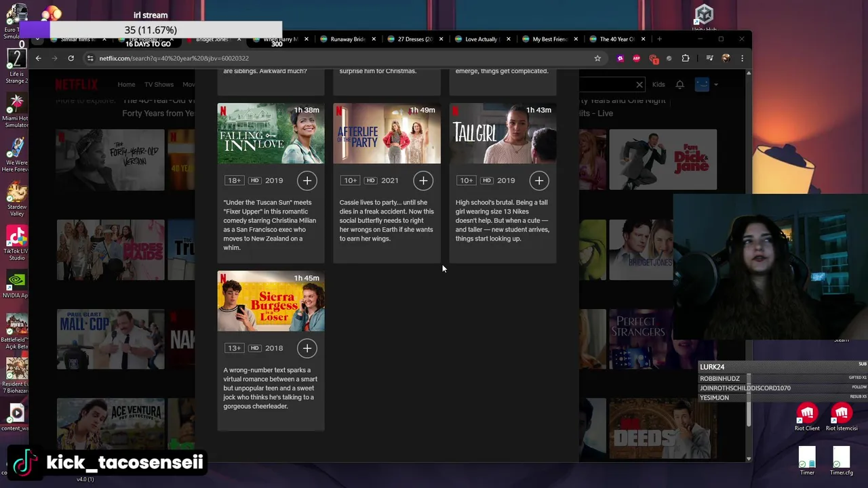
Task: Close the Runaway Bride tab
Action: 374,39
